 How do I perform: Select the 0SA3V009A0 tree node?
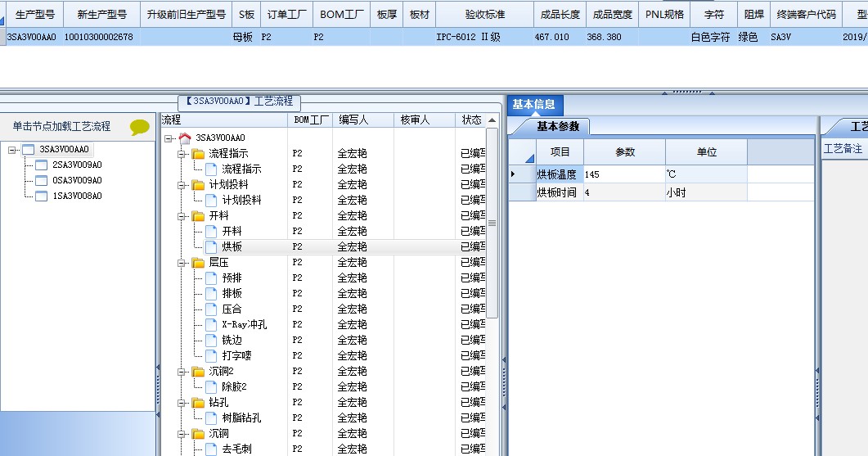point(77,181)
